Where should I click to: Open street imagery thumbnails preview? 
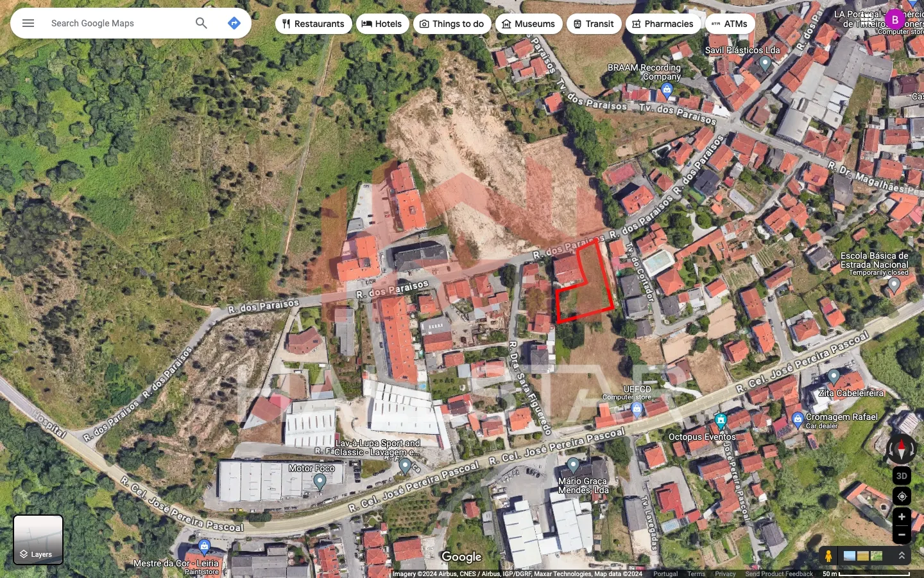click(863, 556)
